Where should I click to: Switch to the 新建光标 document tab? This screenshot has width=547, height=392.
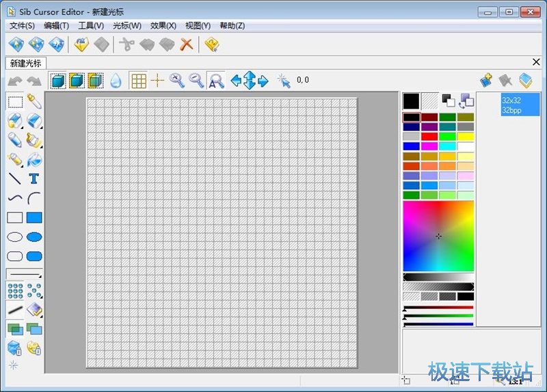[x=24, y=63]
